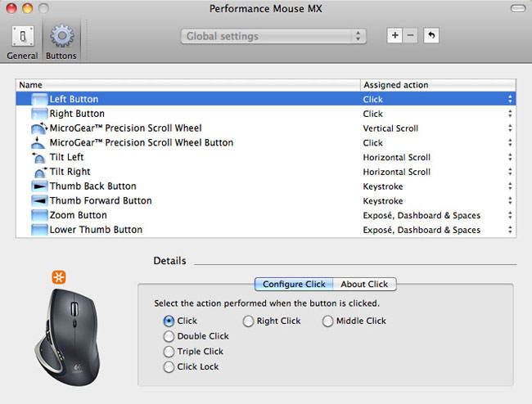Select the Double Click radio option
This screenshot has height=404, width=532.
click(169, 336)
